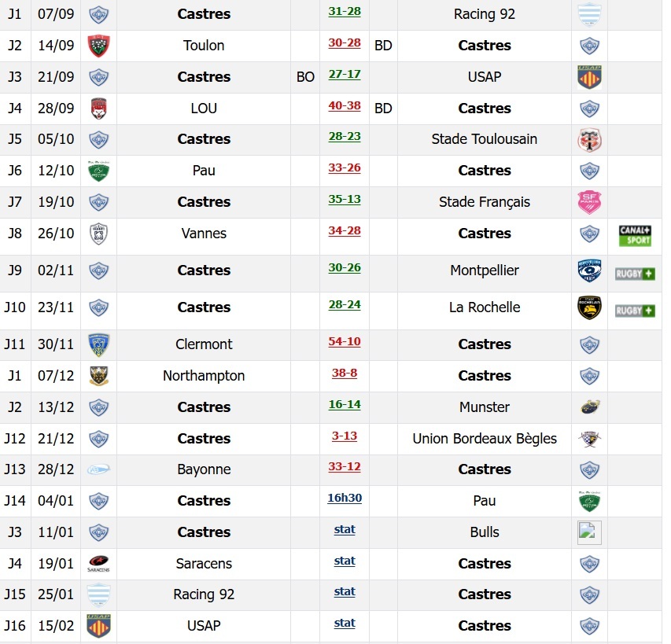Click the La Rochelle club logo
671x644 pixels.
coord(589,307)
